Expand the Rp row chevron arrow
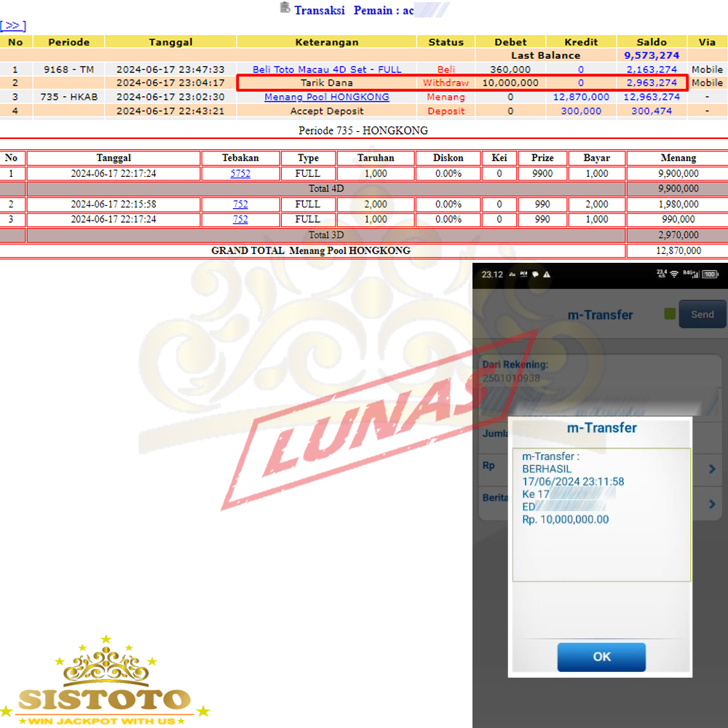Image resolution: width=728 pixels, height=728 pixels. [712, 470]
